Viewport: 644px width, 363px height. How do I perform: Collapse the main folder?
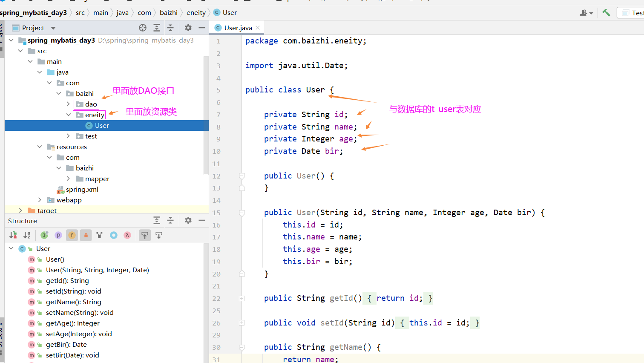point(30,61)
